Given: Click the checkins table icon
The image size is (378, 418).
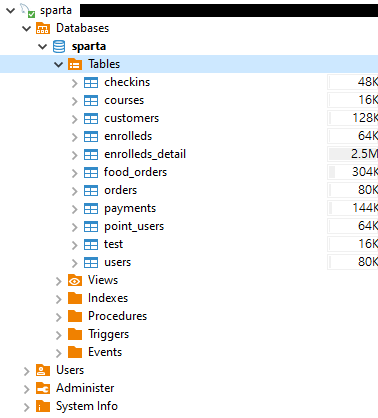Looking at the screenshot, I should pyautogui.click(x=91, y=82).
